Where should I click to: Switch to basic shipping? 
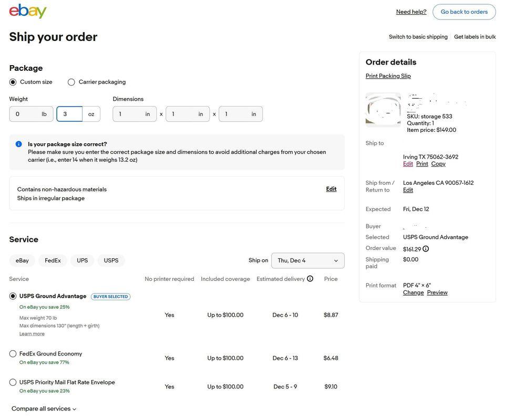(x=418, y=37)
